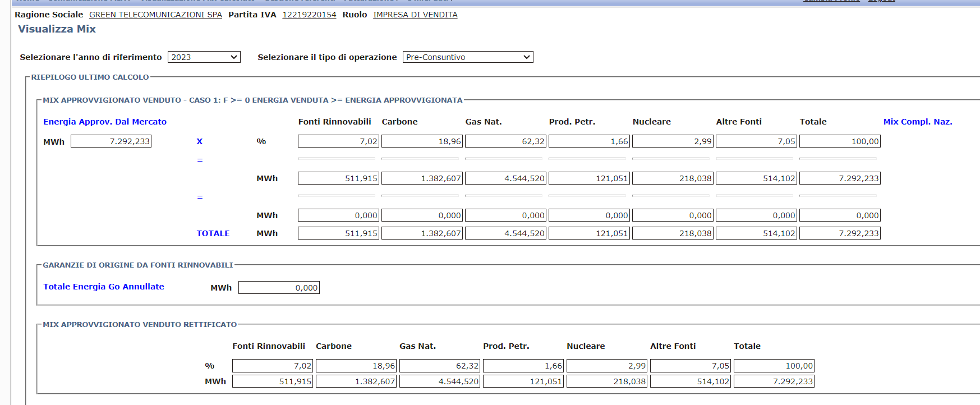
Task: Click the Nucleare 2,99 percent field in Caso 1
Action: tap(673, 141)
